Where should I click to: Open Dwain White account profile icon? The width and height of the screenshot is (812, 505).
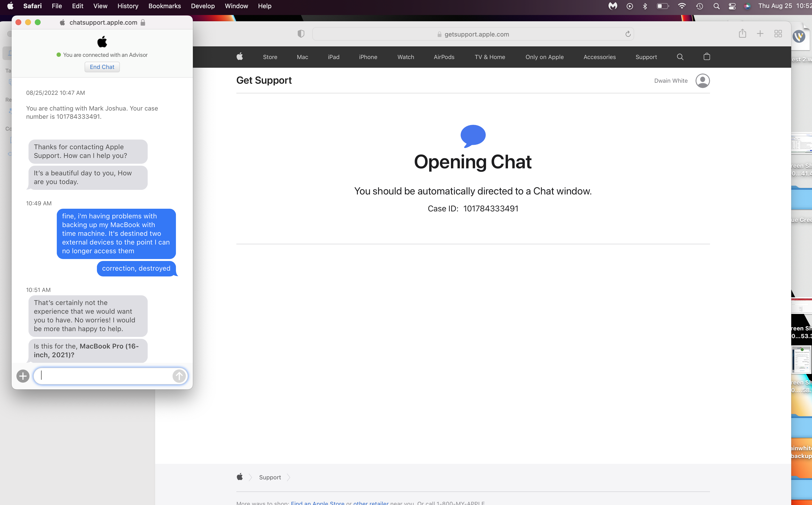click(703, 81)
